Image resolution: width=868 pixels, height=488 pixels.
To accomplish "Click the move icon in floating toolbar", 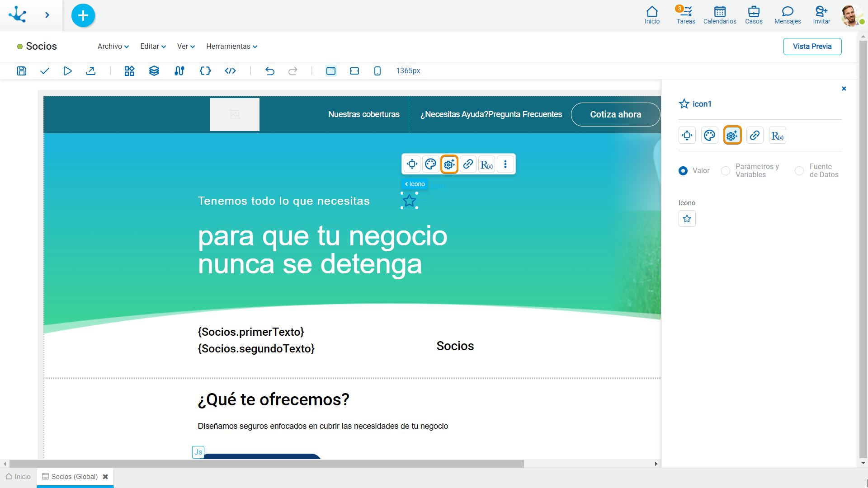I will point(412,164).
